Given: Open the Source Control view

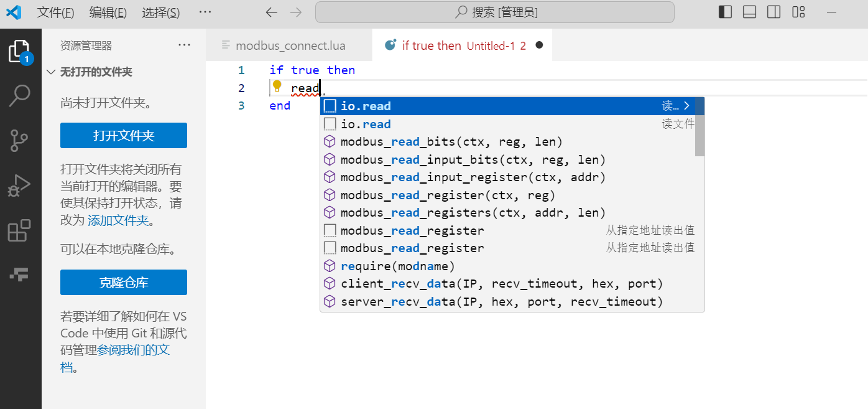Looking at the screenshot, I should pyautogui.click(x=20, y=141).
